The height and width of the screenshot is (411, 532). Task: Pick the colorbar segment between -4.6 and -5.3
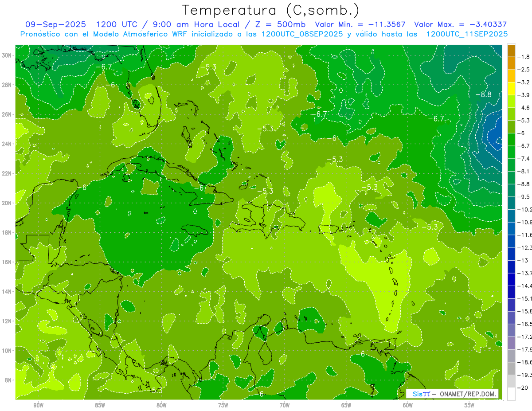click(511, 114)
